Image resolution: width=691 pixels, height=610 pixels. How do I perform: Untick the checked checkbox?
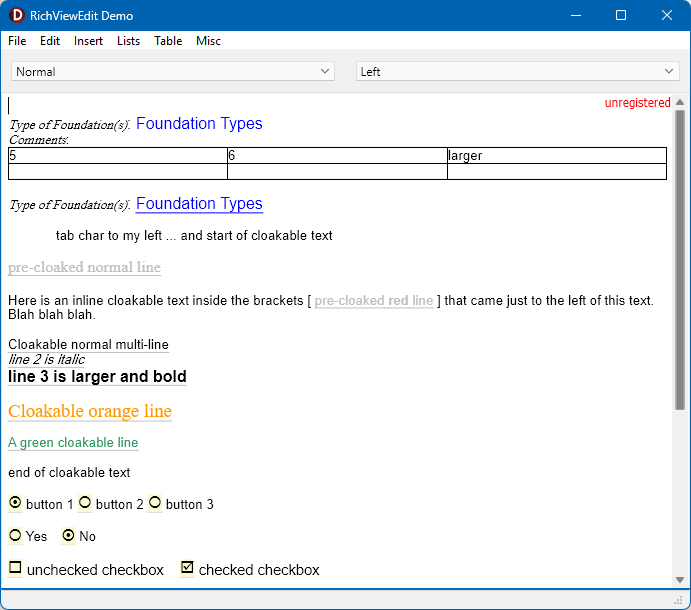pos(187,568)
